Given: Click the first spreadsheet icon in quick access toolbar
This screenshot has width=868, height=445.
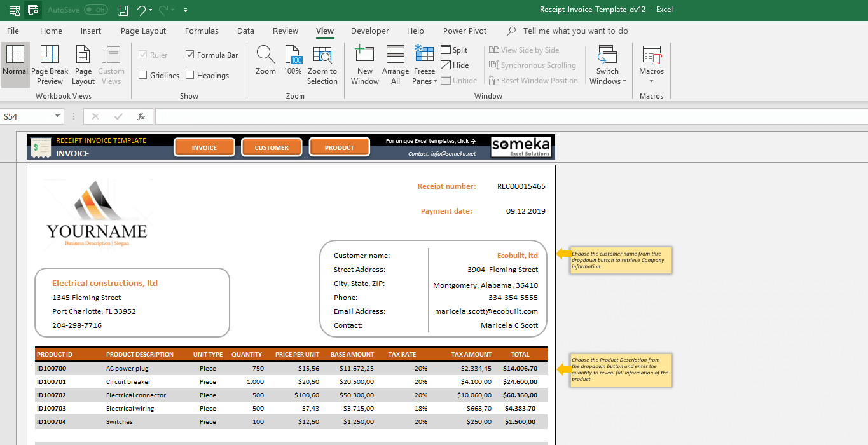Looking at the screenshot, I should [14, 10].
